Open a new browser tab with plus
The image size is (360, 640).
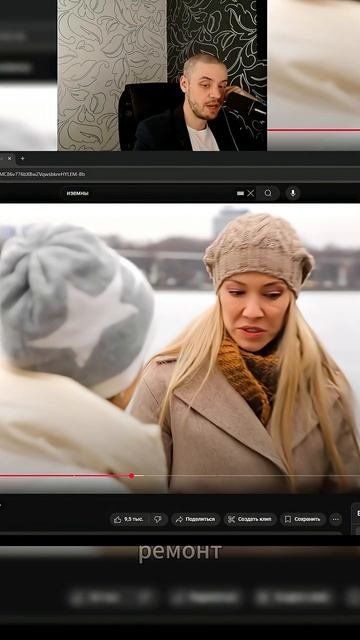pos(22,158)
